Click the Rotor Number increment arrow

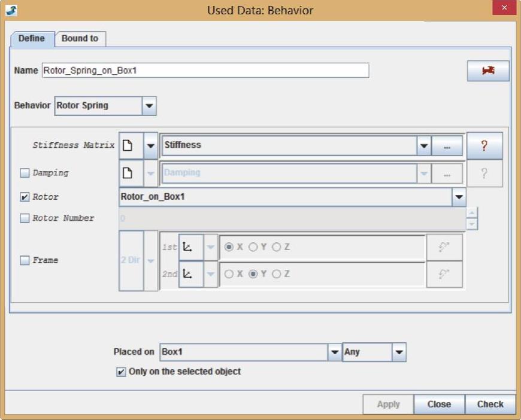click(x=472, y=213)
